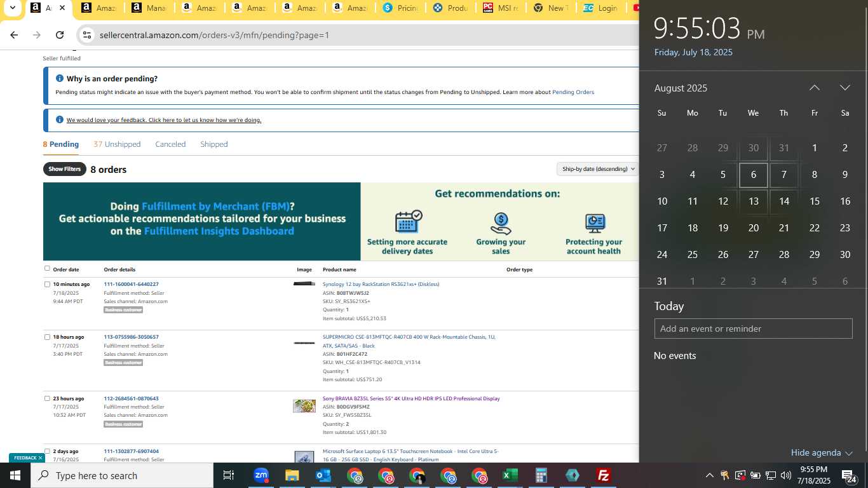Dismiss the FEEDBACK badge with its X
This screenshot has width=868, height=488.
40,457
